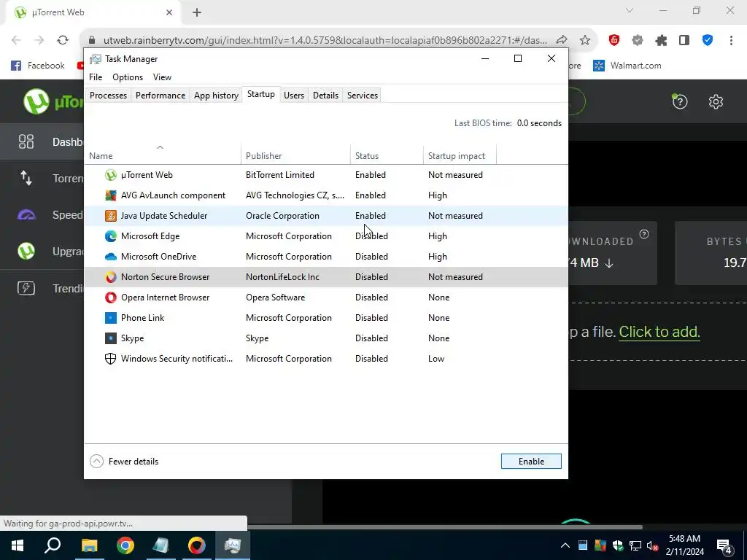Open Speed gauge icon in sidebar
This screenshot has width=747, height=560.
coord(26,215)
